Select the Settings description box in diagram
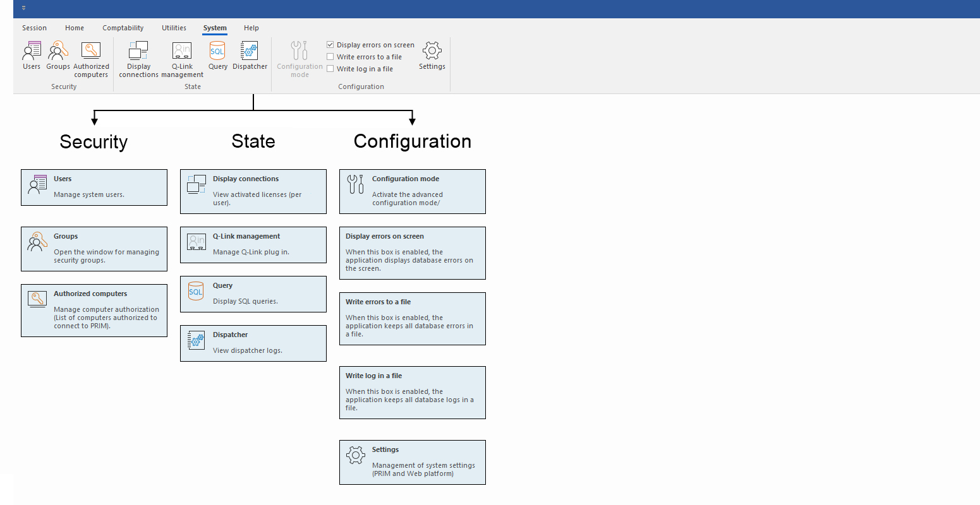This screenshot has height=505, width=980. (413, 462)
